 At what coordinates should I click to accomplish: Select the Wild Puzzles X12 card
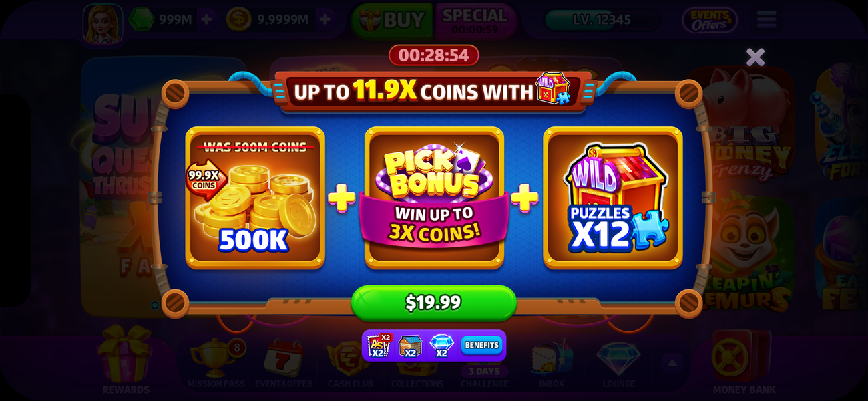[613, 198]
